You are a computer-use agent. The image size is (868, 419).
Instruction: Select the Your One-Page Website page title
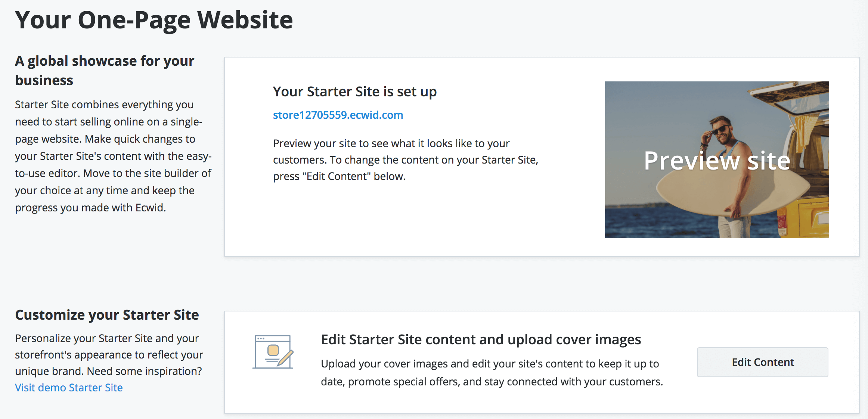(x=154, y=20)
